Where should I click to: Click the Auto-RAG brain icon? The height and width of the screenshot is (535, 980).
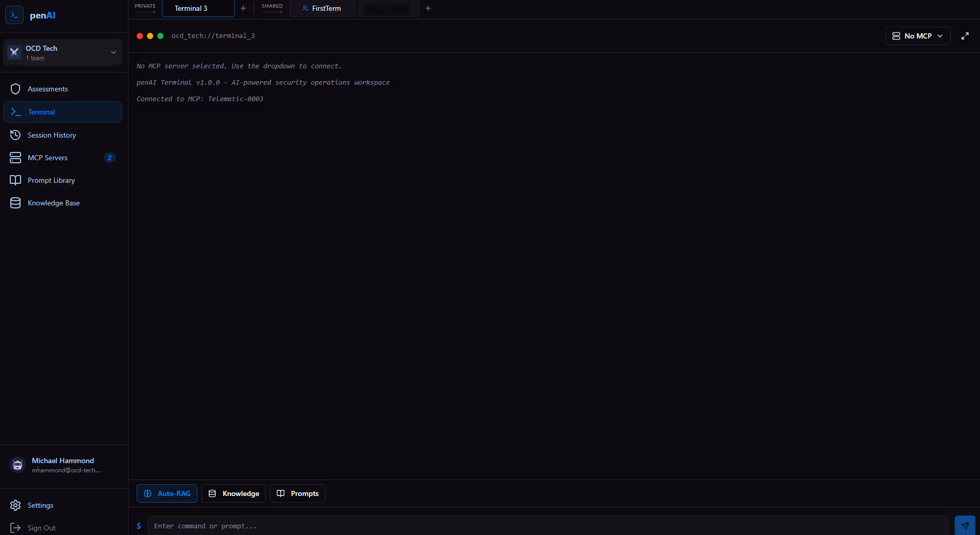click(x=147, y=493)
